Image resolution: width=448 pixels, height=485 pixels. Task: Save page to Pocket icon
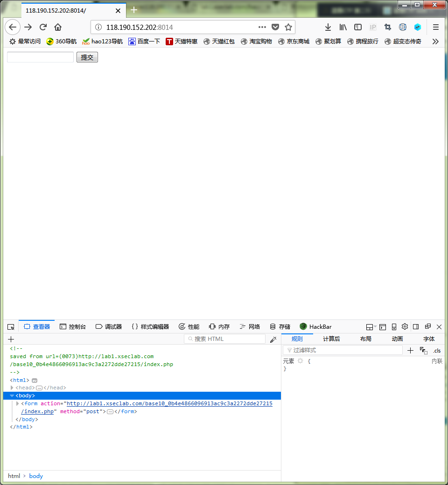pyautogui.click(x=275, y=27)
